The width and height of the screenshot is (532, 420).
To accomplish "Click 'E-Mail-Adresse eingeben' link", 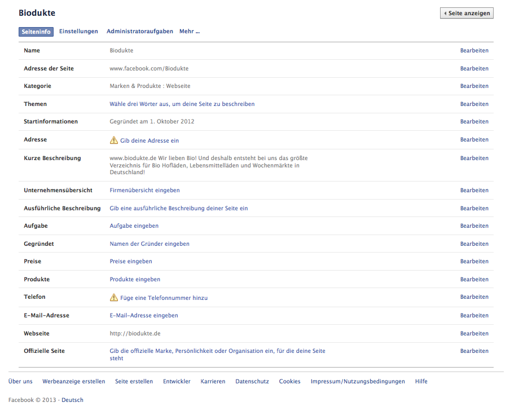I will [143, 315].
